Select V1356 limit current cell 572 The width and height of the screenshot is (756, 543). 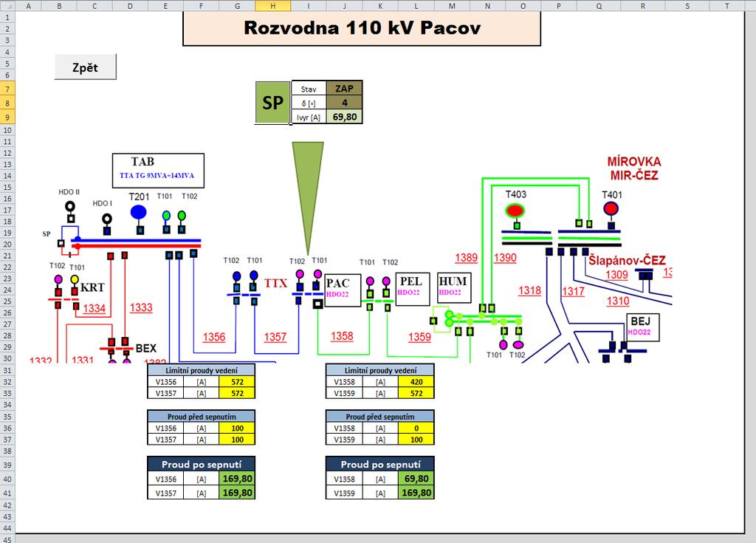coord(237,382)
